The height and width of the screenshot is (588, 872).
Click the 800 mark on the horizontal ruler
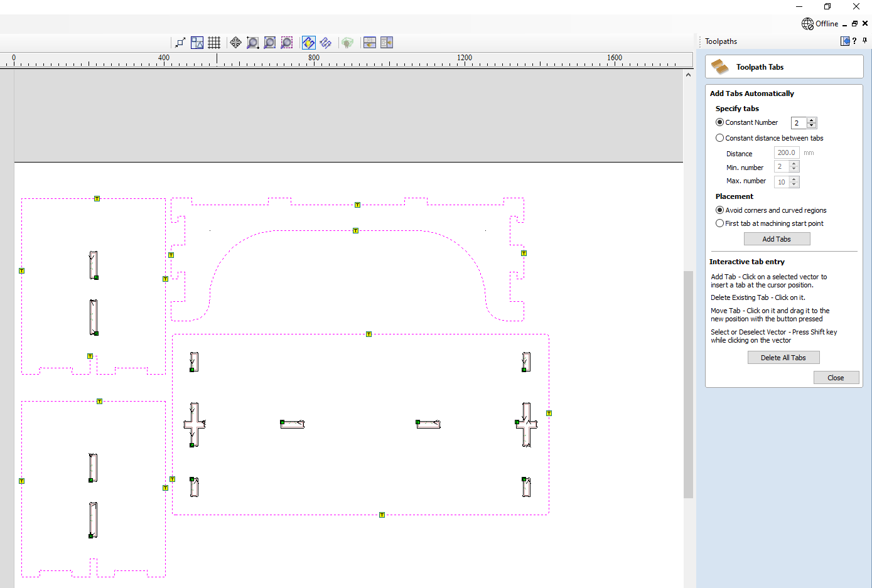(314, 58)
